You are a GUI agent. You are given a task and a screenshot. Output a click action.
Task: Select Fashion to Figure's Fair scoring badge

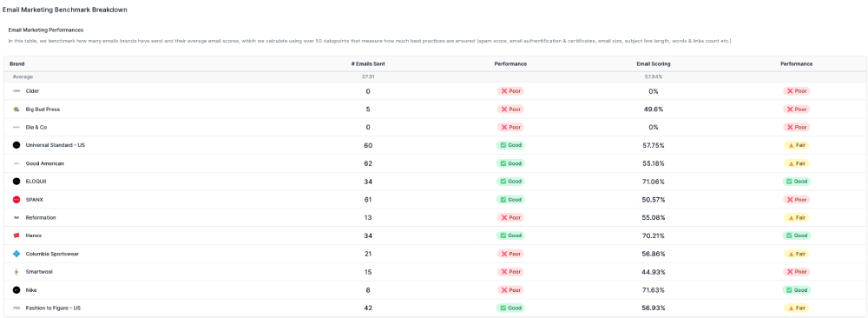tap(797, 308)
